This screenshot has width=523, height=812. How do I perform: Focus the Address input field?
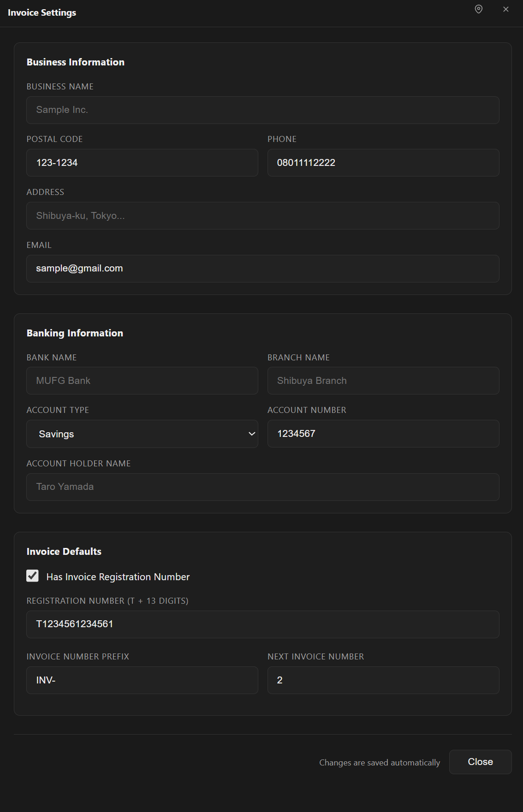click(263, 216)
